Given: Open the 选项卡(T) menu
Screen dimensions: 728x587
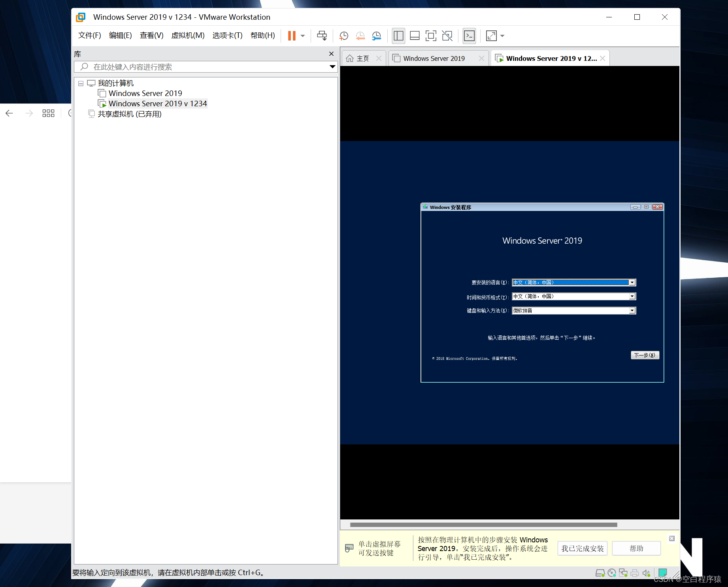Looking at the screenshot, I should (227, 36).
